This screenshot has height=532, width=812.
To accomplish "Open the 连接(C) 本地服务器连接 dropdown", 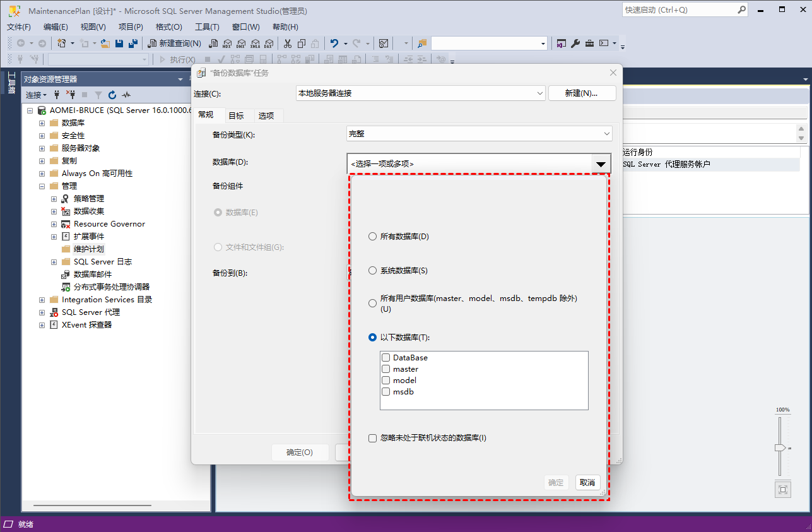I will coord(421,93).
